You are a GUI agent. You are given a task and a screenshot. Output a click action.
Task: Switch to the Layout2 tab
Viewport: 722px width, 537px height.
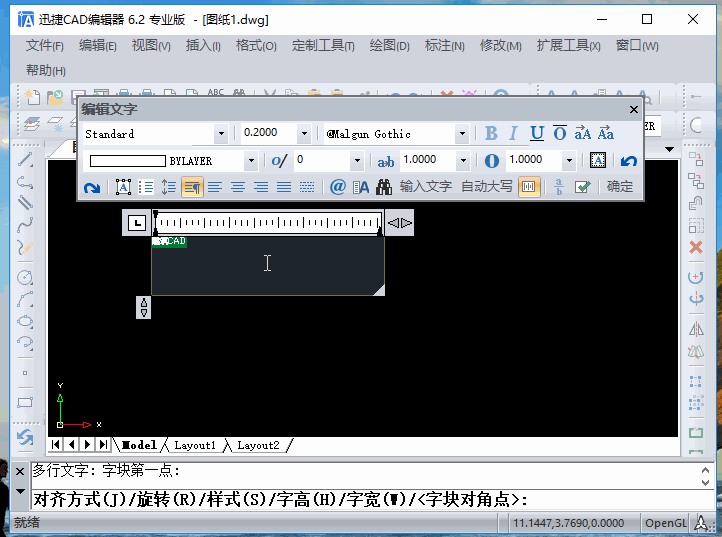pyautogui.click(x=258, y=445)
